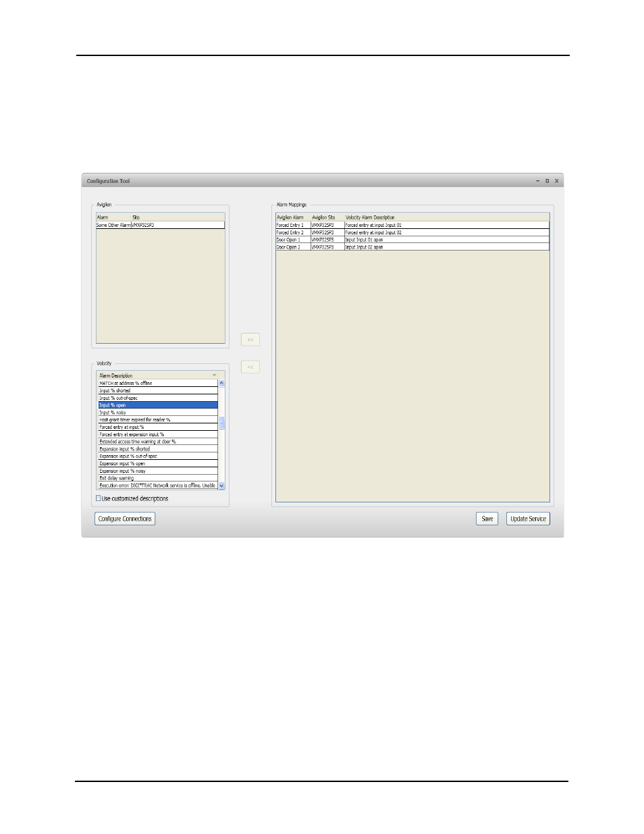This screenshot has height=834, width=644.
Task: Click the Save button
Action: coord(487,519)
